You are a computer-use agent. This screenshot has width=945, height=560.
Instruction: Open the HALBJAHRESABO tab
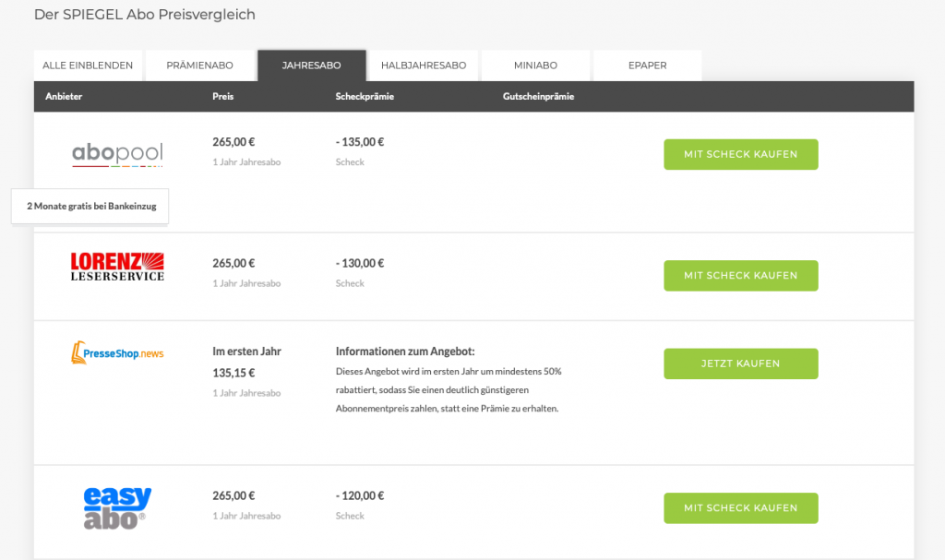pos(424,66)
